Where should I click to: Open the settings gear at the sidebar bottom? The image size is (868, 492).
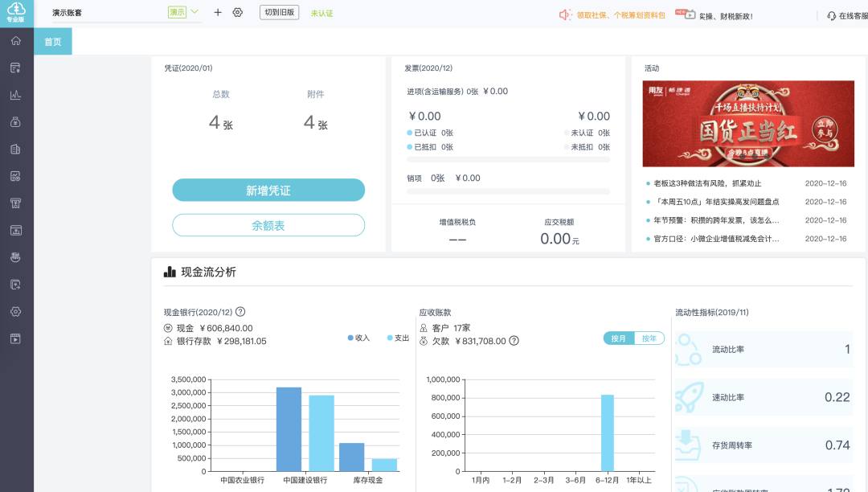pos(16,311)
